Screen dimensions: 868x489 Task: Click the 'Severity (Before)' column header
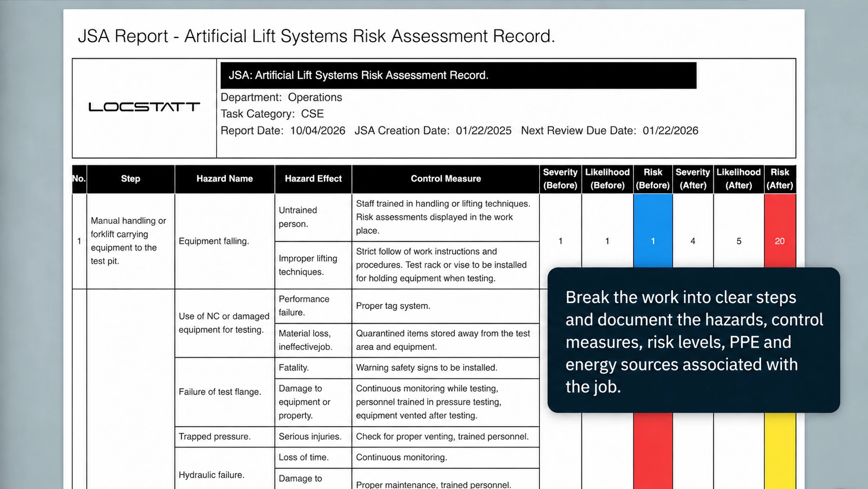[560, 179]
